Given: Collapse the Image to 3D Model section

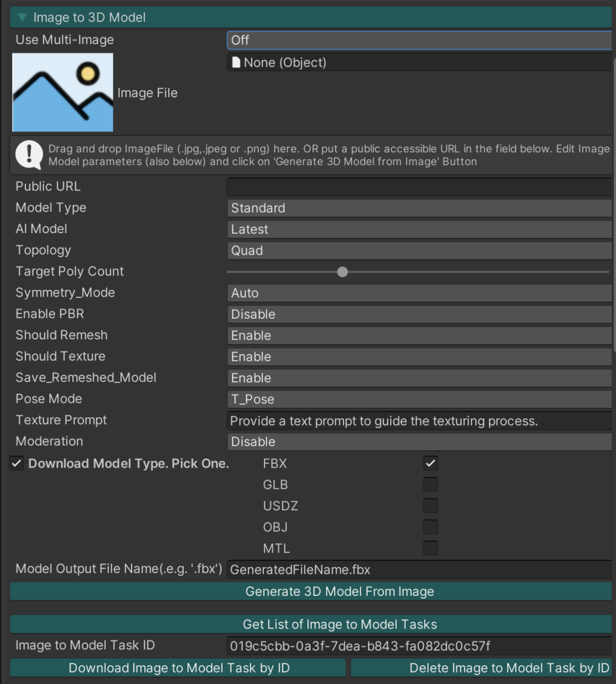Looking at the screenshot, I should tap(23, 17).
